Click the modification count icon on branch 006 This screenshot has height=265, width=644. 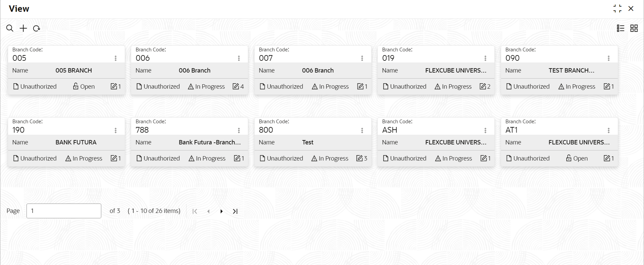(x=236, y=86)
